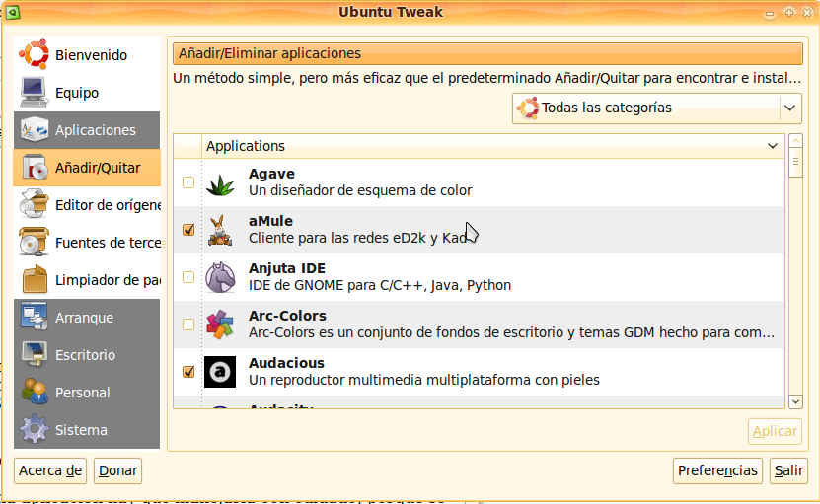Click the aMule donkey icon
820x504 pixels.
[x=220, y=230]
